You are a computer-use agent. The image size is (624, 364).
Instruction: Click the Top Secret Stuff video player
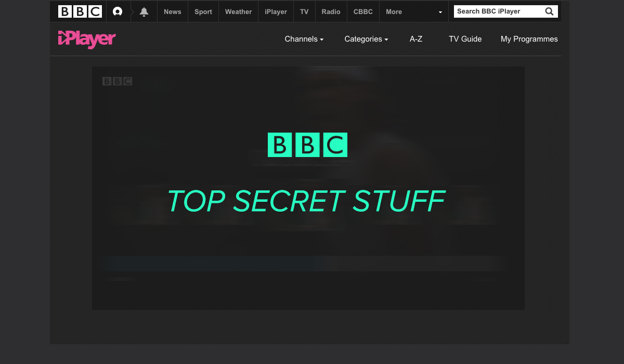tap(308, 188)
